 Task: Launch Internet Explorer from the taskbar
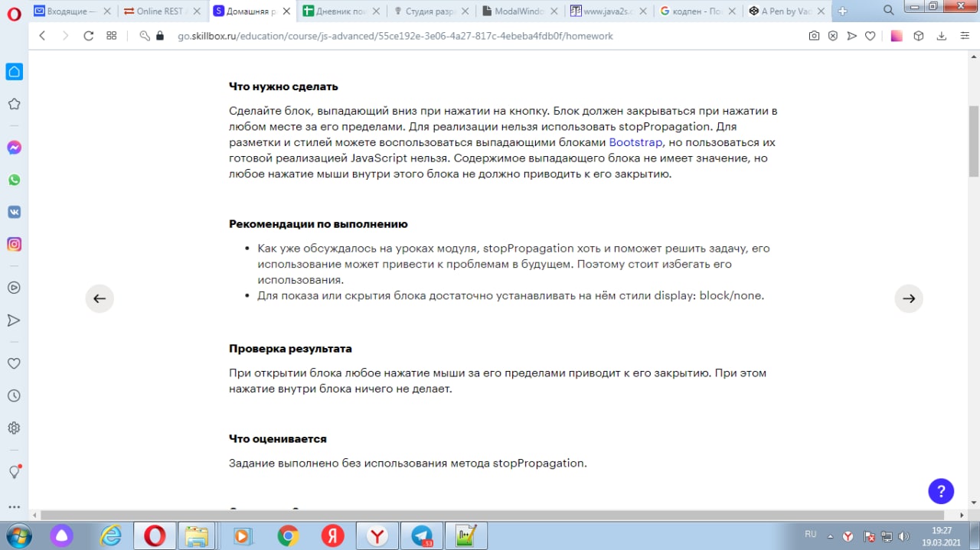point(112,535)
